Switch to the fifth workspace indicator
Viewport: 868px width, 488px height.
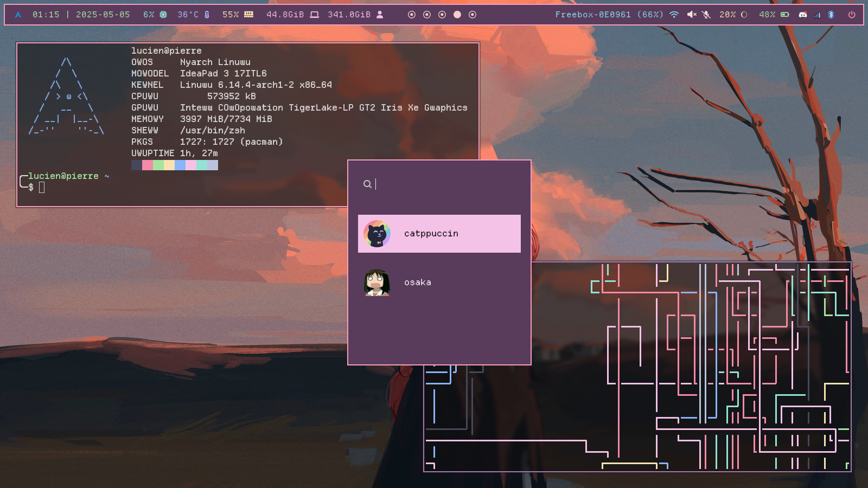tap(473, 15)
